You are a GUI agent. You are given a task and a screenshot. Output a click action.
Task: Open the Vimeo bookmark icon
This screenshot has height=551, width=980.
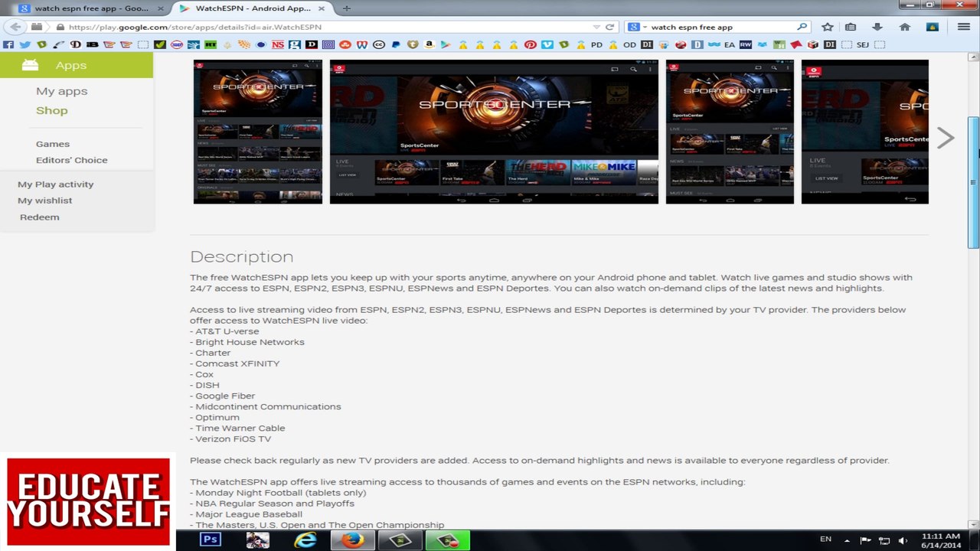tap(547, 44)
